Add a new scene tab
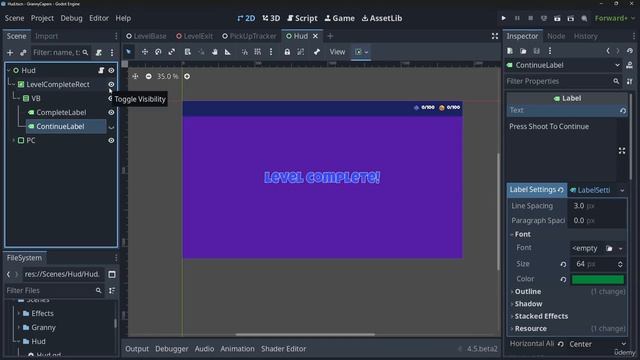Screen dimensions: 640x360 [x=330, y=36]
